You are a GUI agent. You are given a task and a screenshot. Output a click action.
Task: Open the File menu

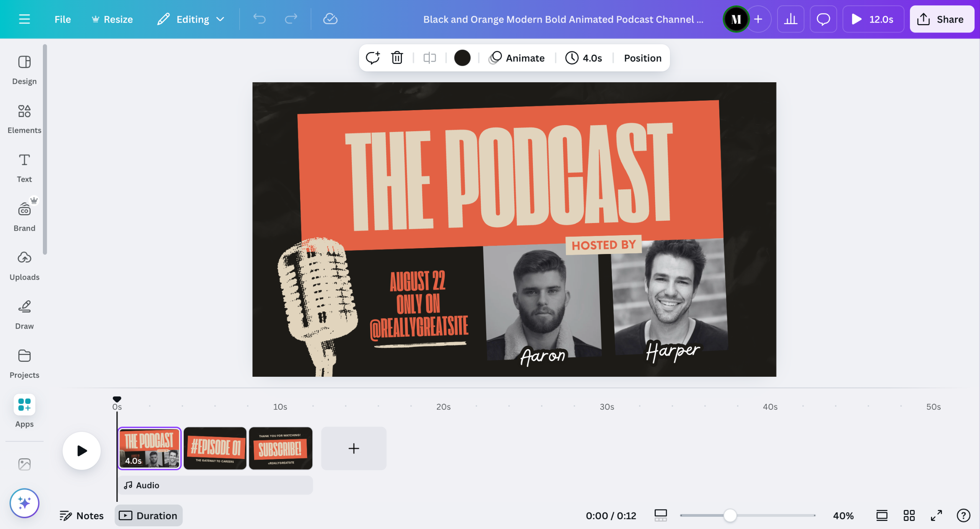(x=62, y=19)
